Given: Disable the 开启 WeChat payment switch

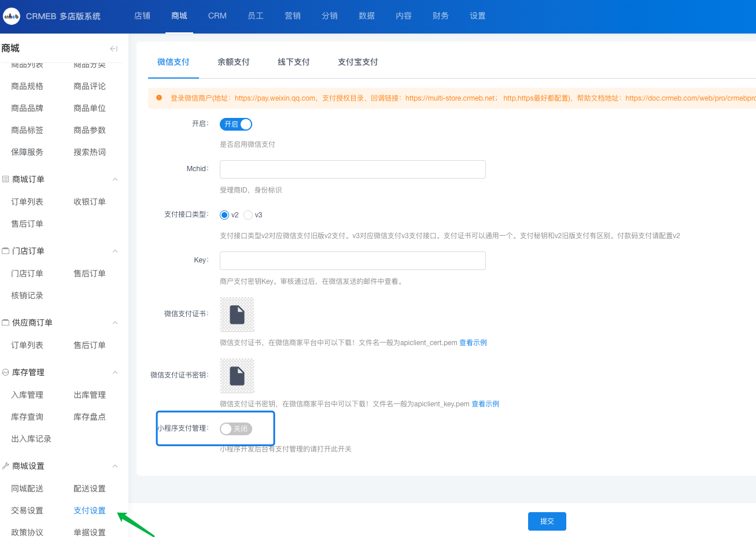Looking at the screenshot, I should tap(236, 124).
